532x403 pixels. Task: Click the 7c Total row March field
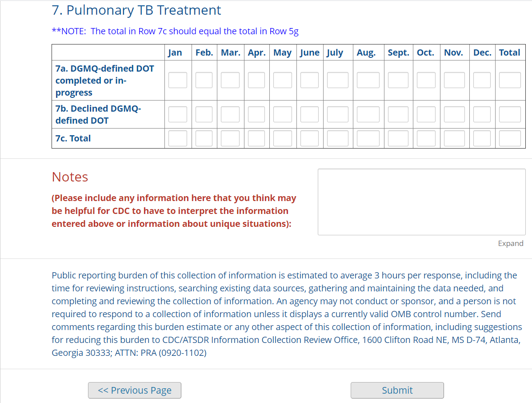click(230, 138)
